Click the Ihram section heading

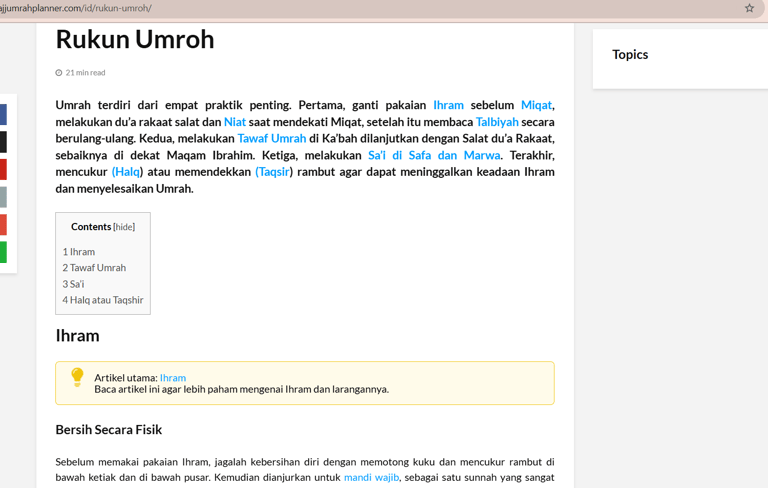point(77,336)
